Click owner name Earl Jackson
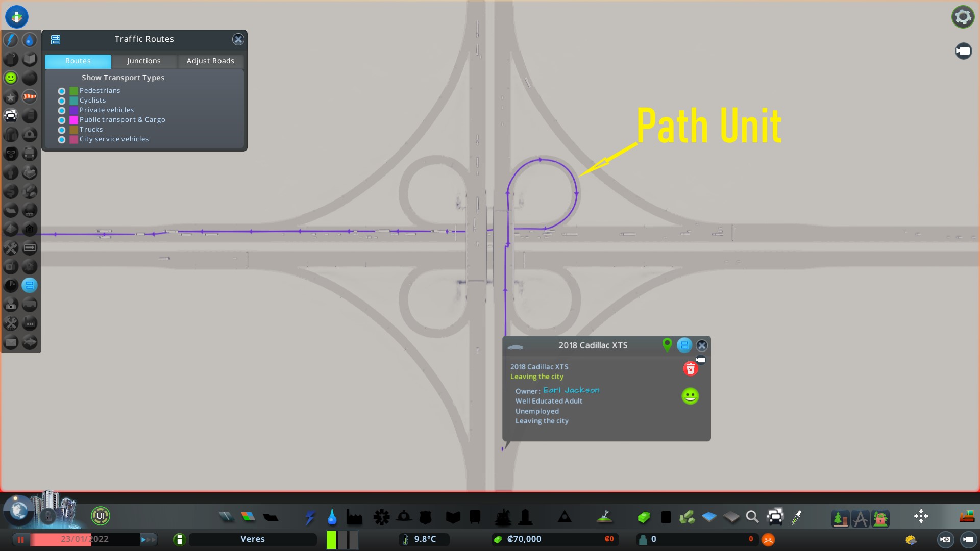This screenshot has height=551, width=980. click(571, 390)
